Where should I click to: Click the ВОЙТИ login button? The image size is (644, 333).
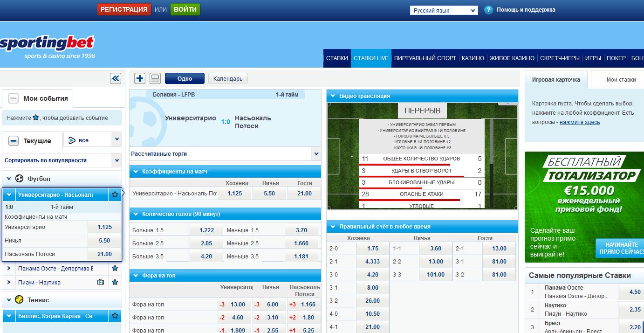click(x=185, y=9)
